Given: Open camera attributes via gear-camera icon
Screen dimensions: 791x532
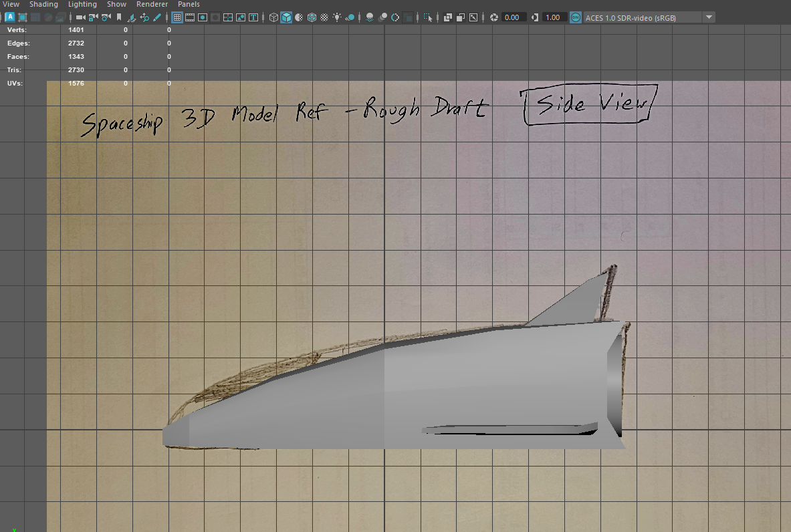Looking at the screenshot, I should point(106,17).
